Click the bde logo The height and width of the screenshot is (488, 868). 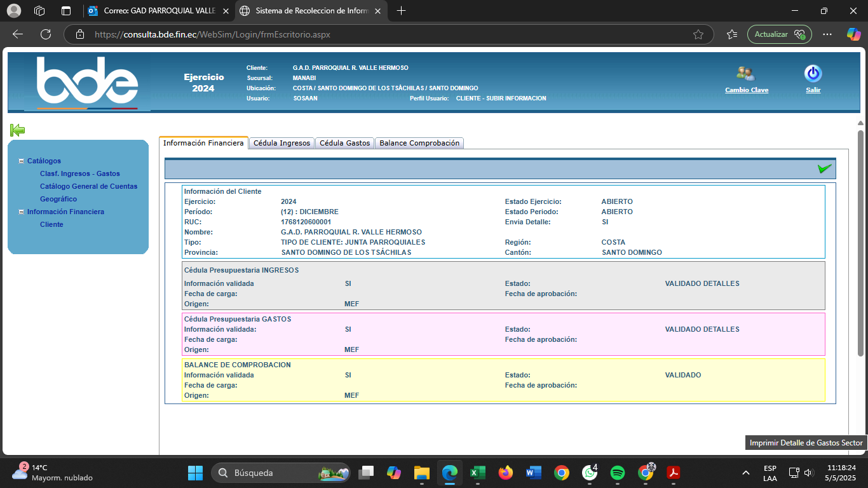87,81
